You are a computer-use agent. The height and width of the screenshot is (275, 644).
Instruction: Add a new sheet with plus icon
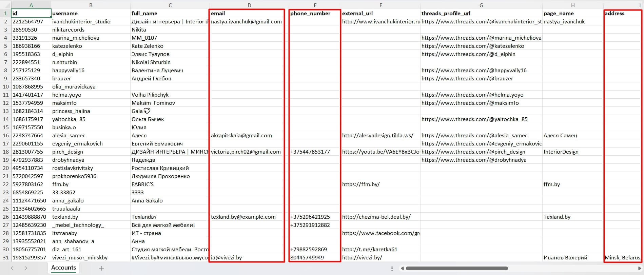click(x=101, y=268)
